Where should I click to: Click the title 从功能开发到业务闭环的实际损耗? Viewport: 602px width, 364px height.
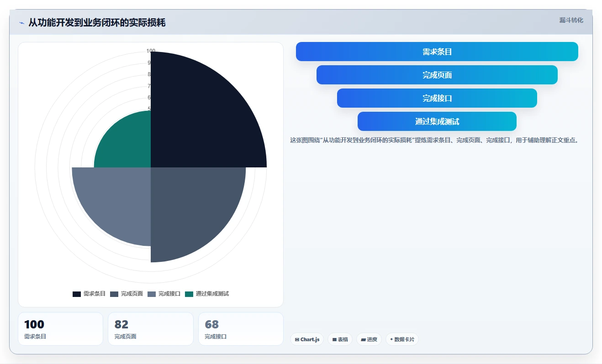point(97,22)
